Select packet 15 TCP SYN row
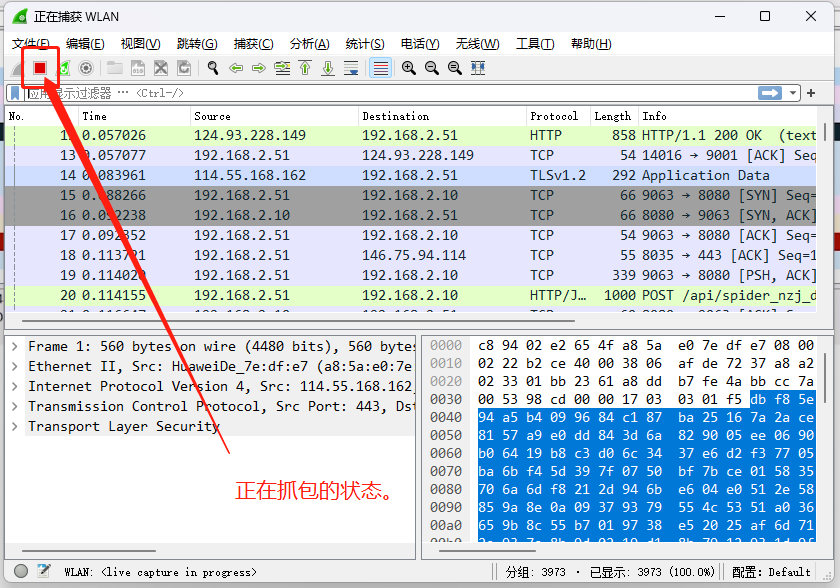 411,195
